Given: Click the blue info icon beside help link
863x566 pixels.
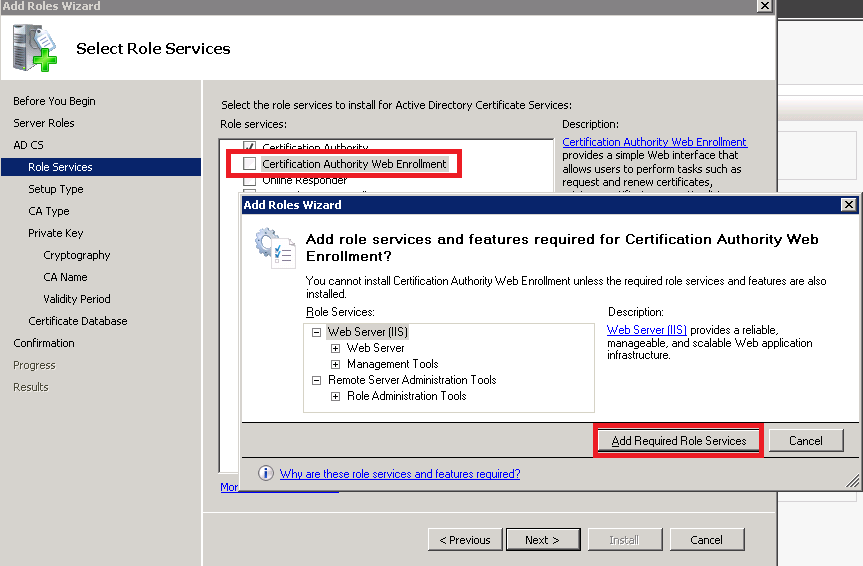Looking at the screenshot, I should click(x=266, y=474).
